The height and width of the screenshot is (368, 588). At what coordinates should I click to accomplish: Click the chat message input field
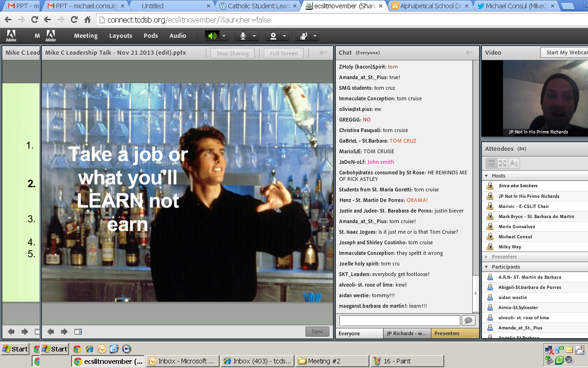point(399,321)
